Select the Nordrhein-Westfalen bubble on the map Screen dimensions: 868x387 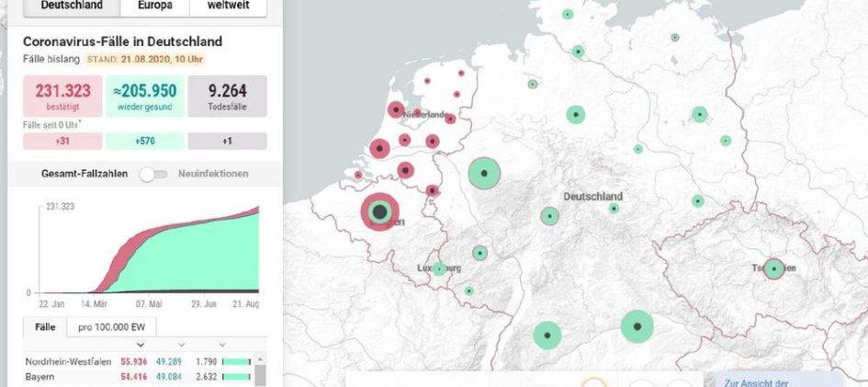coord(483,173)
